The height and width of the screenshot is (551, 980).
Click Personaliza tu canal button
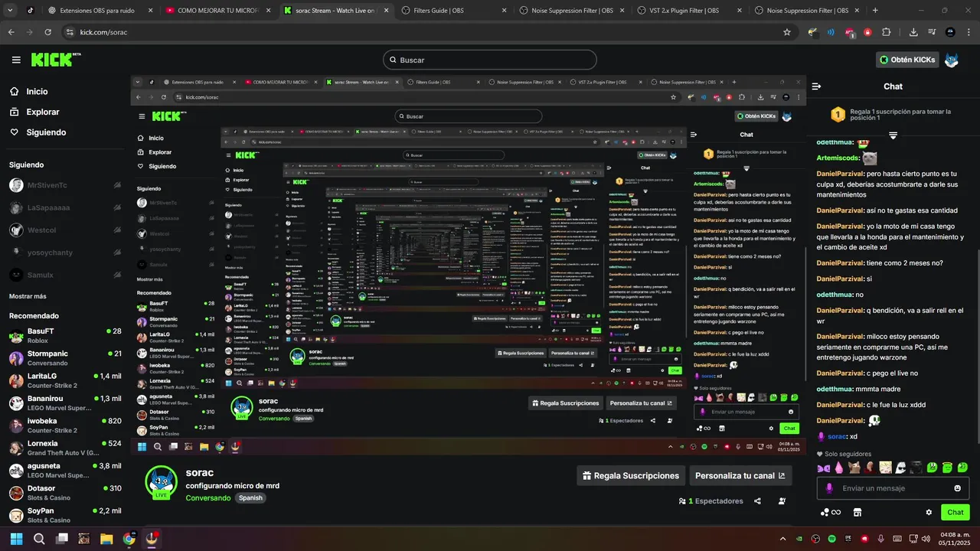click(x=740, y=475)
